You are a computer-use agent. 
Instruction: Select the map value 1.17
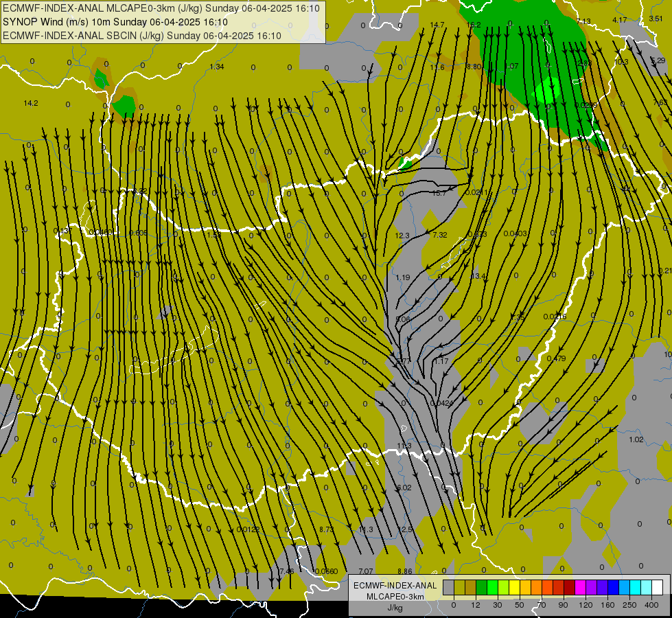click(441, 362)
